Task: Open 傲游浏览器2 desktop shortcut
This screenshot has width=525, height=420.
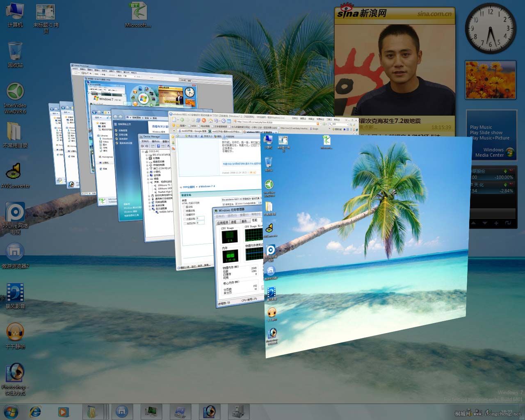Action: (15, 256)
